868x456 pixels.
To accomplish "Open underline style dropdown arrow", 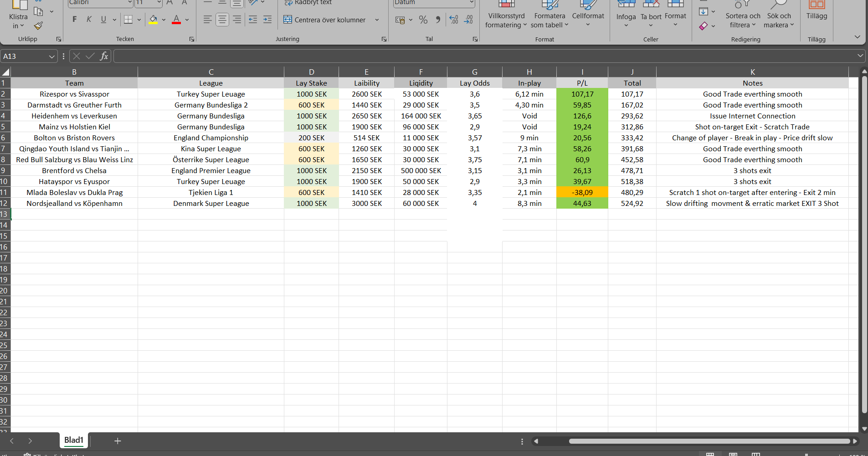I will pyautogui.click(x=114, y=20).
